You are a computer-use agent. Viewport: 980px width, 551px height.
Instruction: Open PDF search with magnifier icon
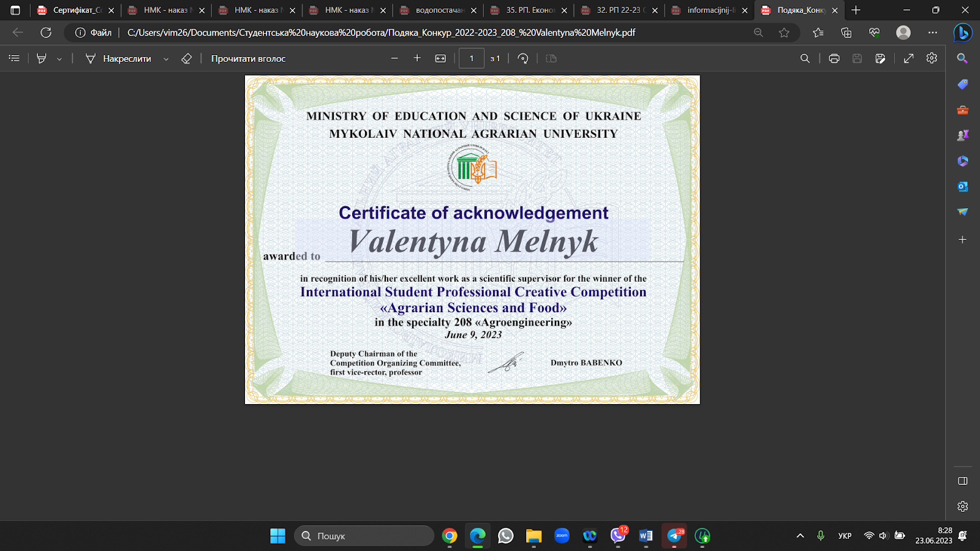(x=805, y=58)
